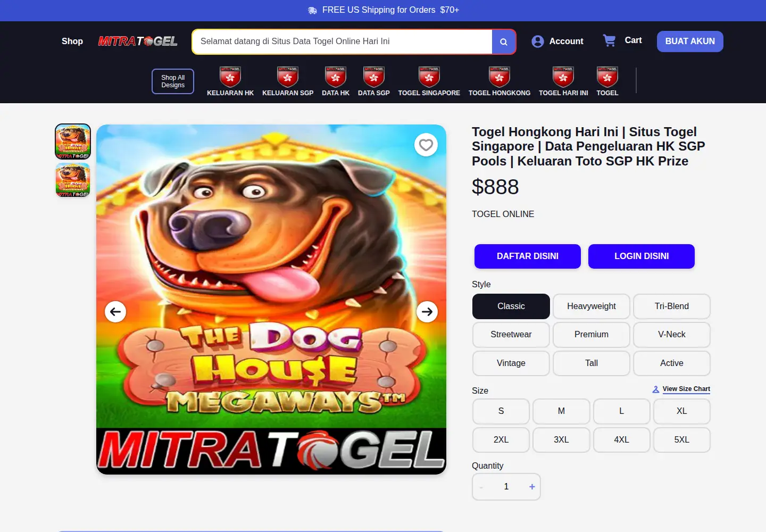Open the Account user icon
Viewport: 766px width, 532px height.
pyautogui.click(x=538, y=41)
